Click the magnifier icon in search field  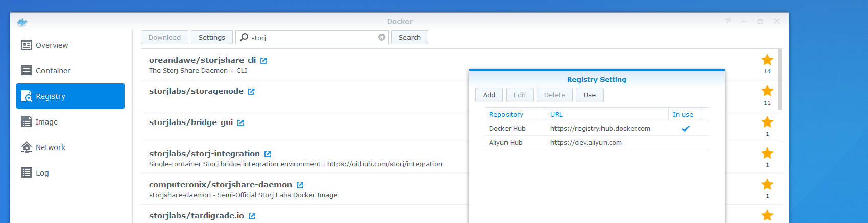pyautogui.click(x=244, y=37)
